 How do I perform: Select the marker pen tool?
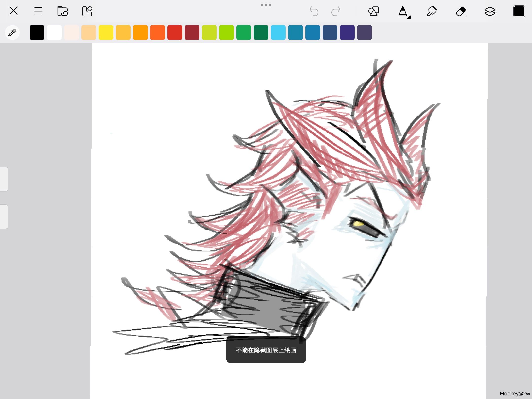coord(432,11)
